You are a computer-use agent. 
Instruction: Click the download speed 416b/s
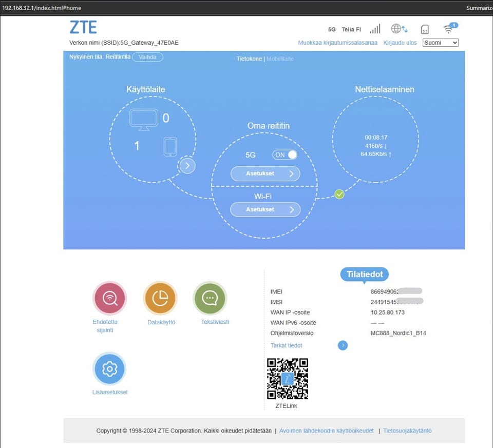pos(376,146)
